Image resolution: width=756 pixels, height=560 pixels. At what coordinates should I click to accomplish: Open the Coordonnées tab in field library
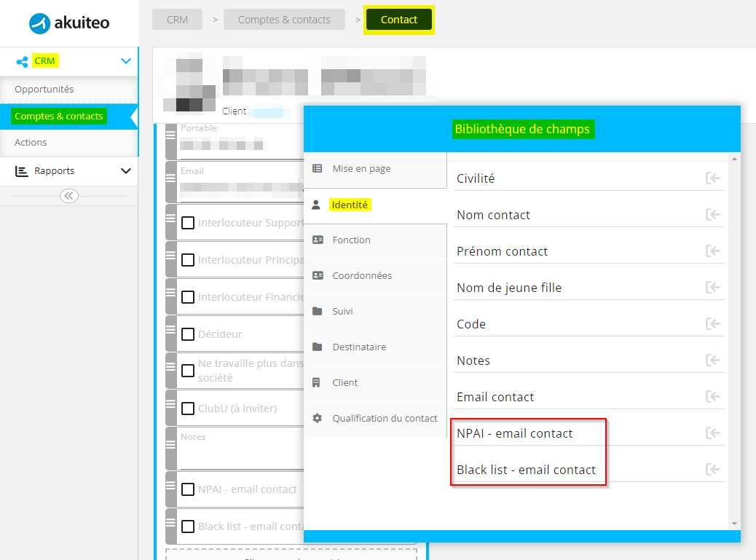coord(362,276)
